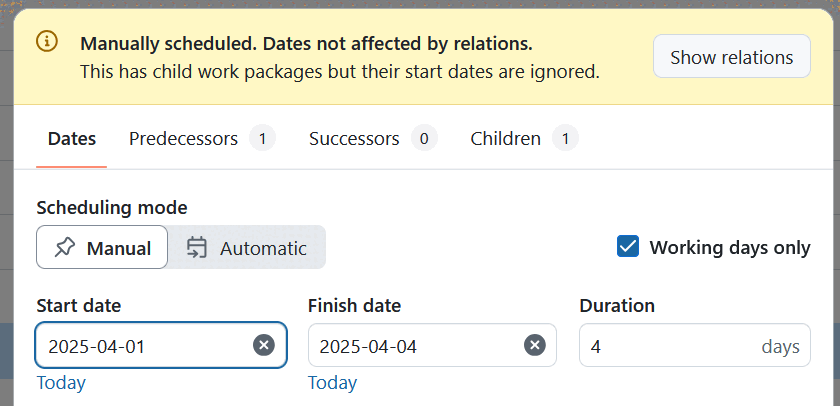Click the Successors count badge showing 0
Image resolution: width=840 pixels, height=406 pixels.
point(423,139)
